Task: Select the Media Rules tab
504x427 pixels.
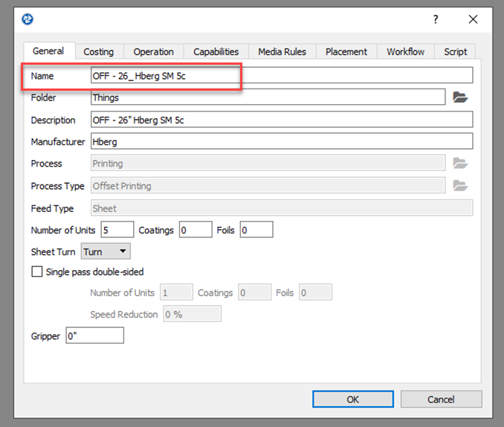Action: [282, 52]
